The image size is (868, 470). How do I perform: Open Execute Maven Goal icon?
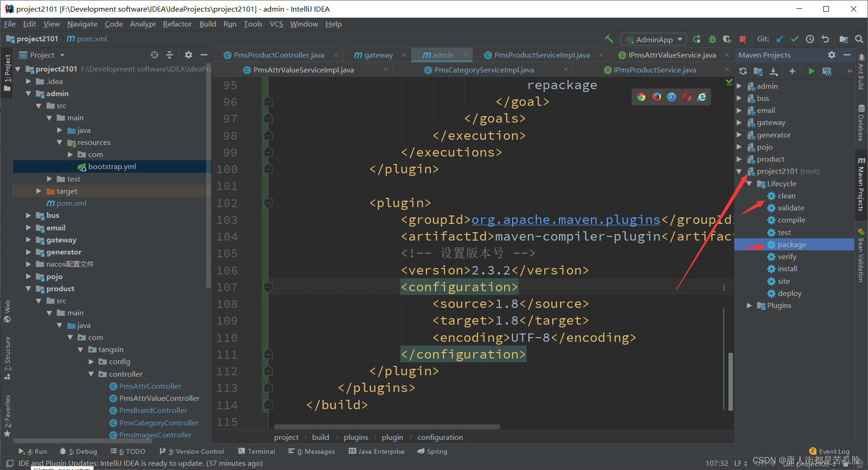[x=827, y=71]
